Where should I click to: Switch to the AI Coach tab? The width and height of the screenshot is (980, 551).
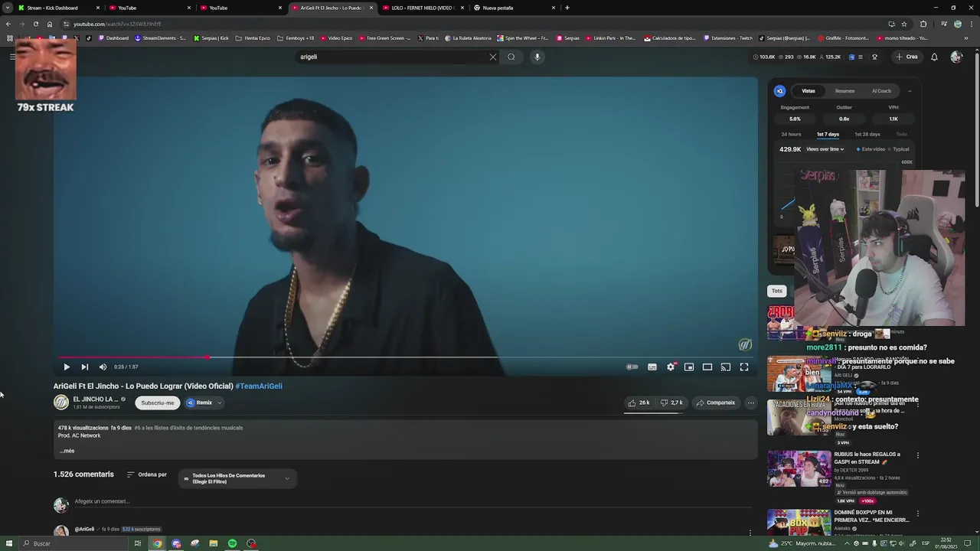(881, 91)
